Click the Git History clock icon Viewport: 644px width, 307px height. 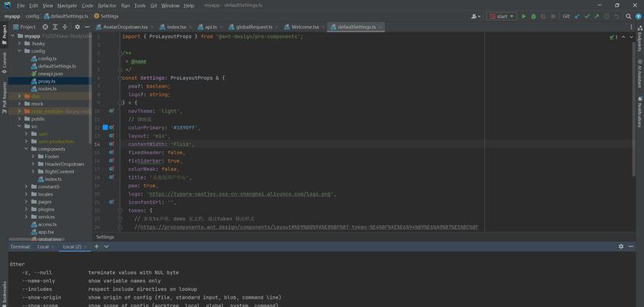[606, 16]
